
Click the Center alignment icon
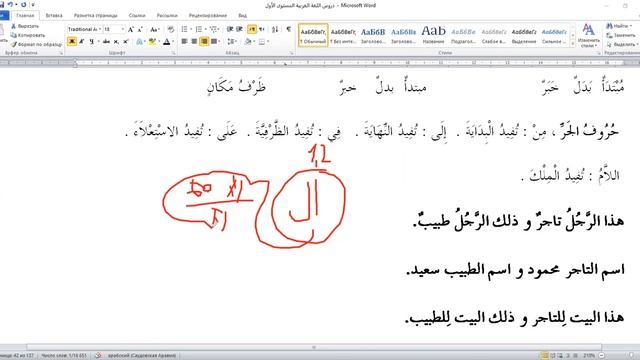point(194,41)
